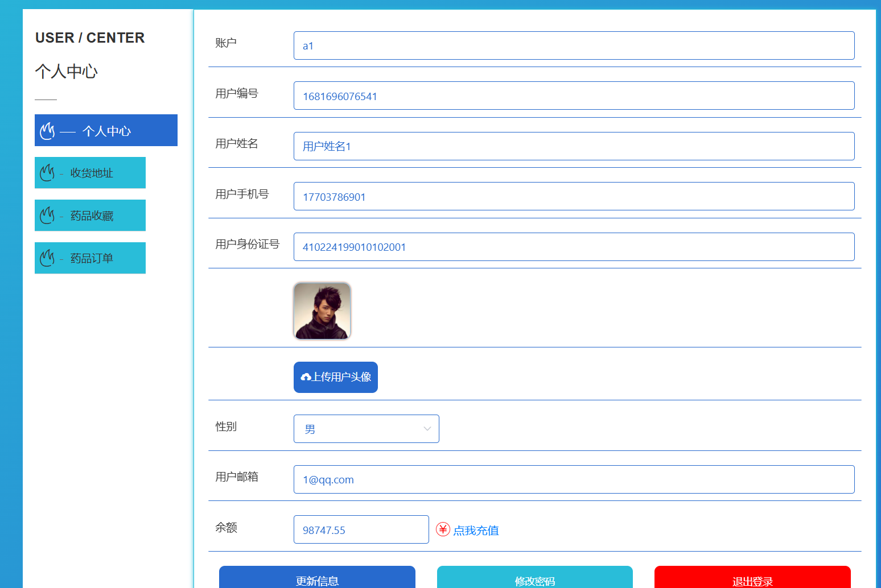Open the 收货地址 sidebar menu item
Image resolution: width=881 pixels, height=588 pixels.
click(x=90, y=173)
